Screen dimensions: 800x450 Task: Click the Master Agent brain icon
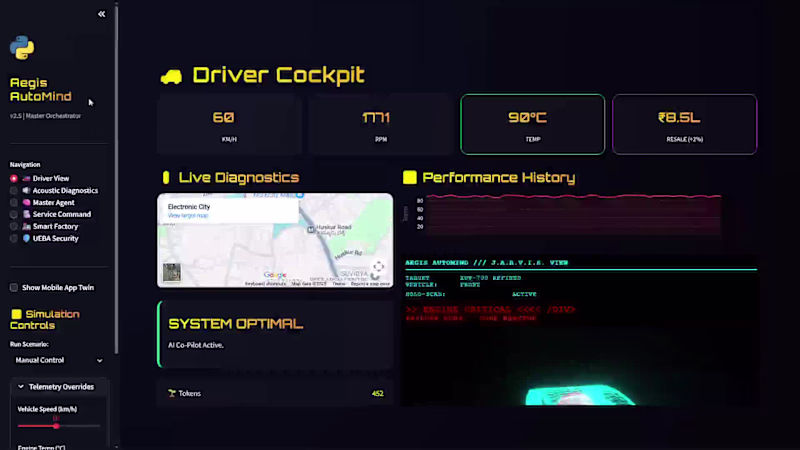pos(27,203)
